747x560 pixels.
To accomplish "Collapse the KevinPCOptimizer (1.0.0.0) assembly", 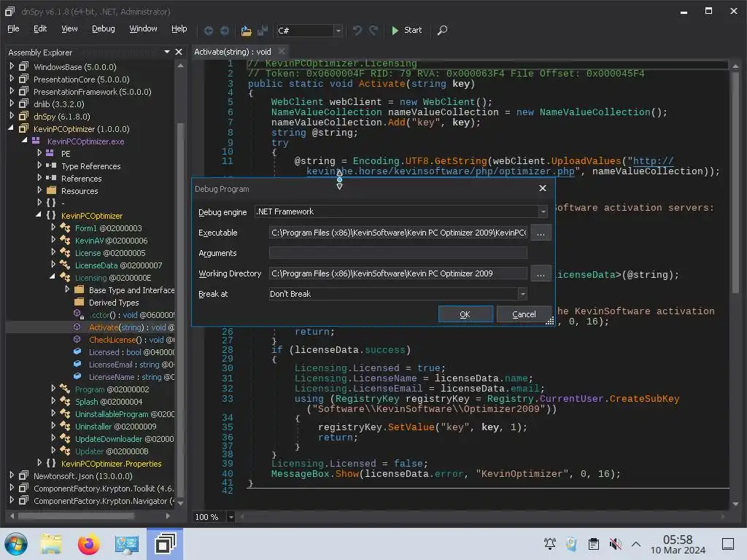I will 12,128.
